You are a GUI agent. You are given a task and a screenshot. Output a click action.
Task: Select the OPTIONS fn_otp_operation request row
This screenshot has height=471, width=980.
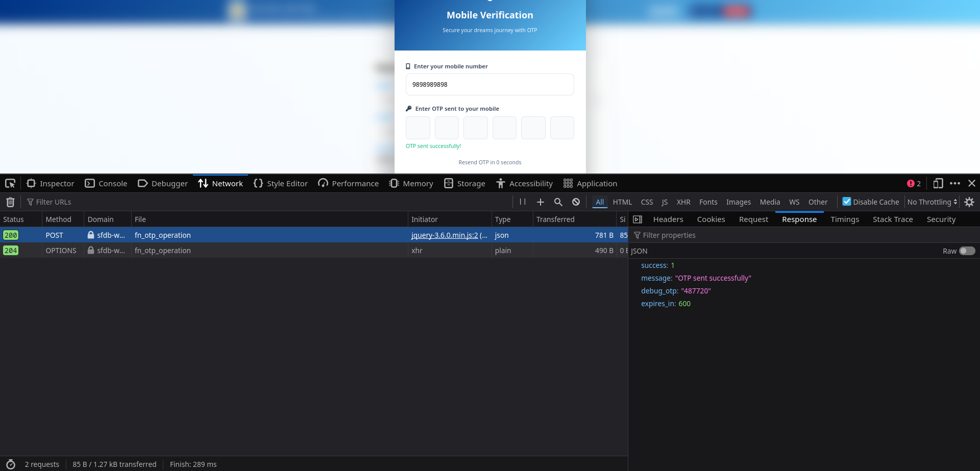tap(255, 251)
